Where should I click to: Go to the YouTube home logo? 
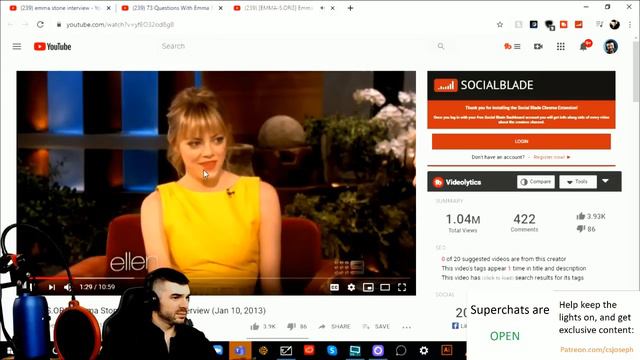[52, 47]
